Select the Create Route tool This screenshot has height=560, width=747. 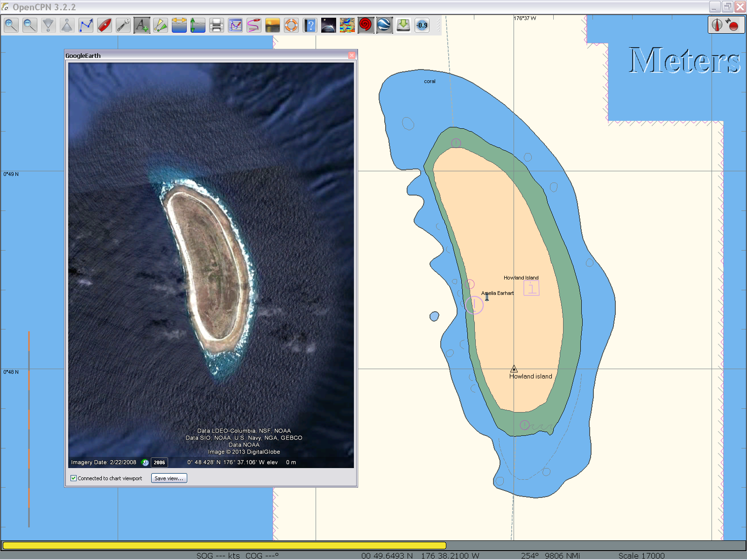pos(86,25)
